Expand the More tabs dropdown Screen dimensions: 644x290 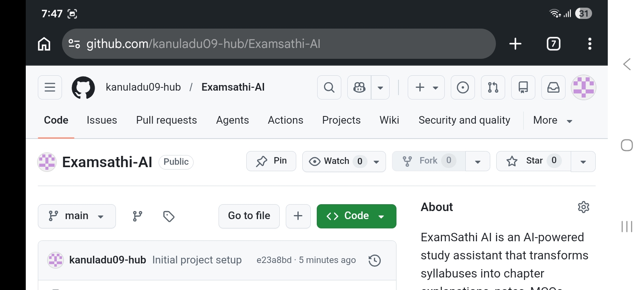tap(553, 120)
